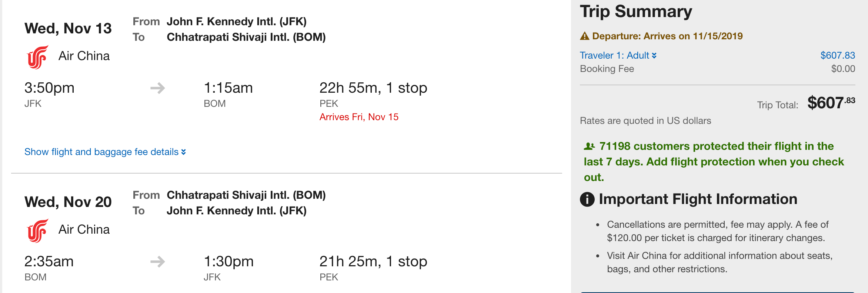Click the Wed, Nov 20 return date heading
Screen dimensions: 868x293
coord(68,202)
